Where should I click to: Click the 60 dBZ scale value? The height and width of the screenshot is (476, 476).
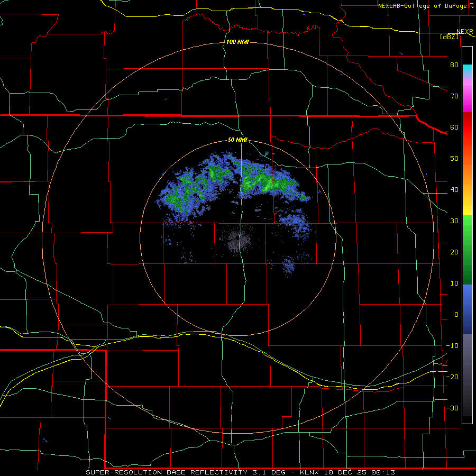click(454, 127)
